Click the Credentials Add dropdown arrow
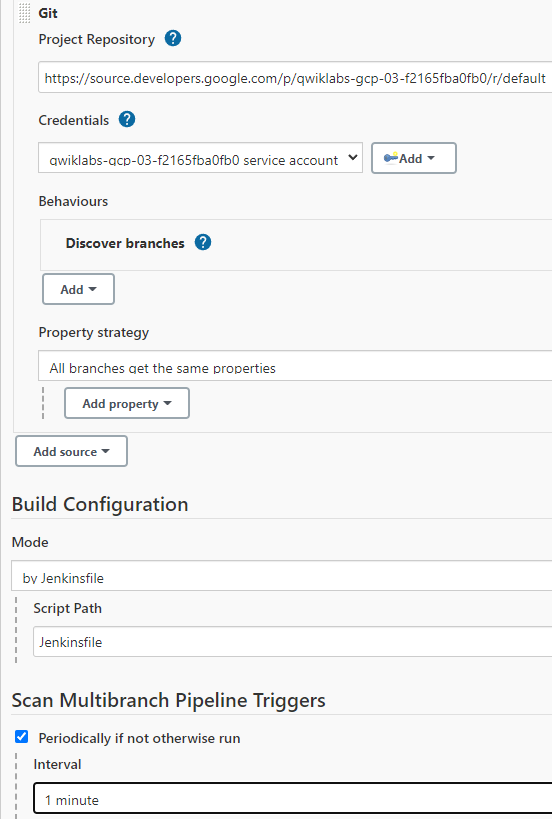Viewport: 552px width, 819px height. click(431, 158)
